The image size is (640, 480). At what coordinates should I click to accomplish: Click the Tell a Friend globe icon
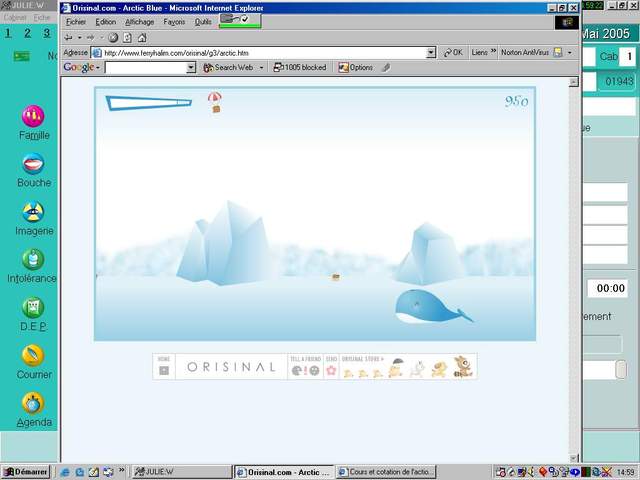[x=314, y=370]
